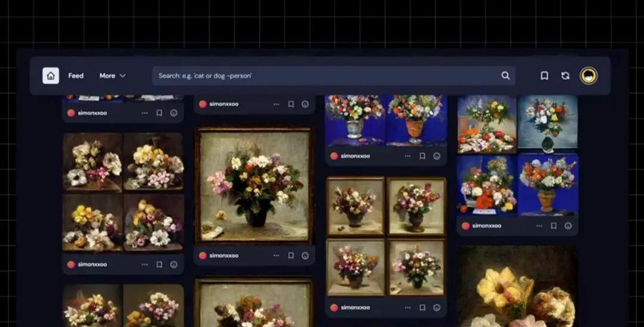
Task: Bookmark the two blue vase paintings card
Action: [x=422, y=156]
